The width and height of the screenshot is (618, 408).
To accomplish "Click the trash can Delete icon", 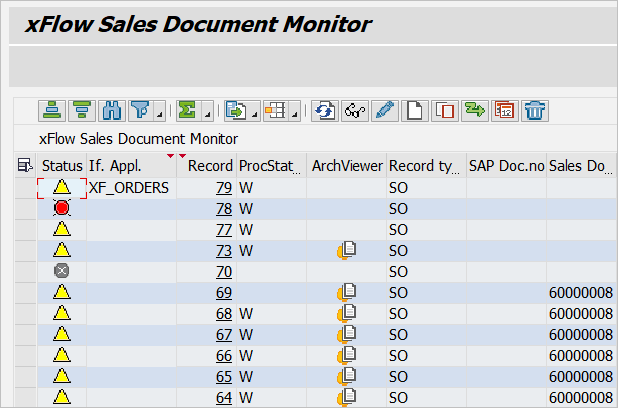I will pos(534,110).
